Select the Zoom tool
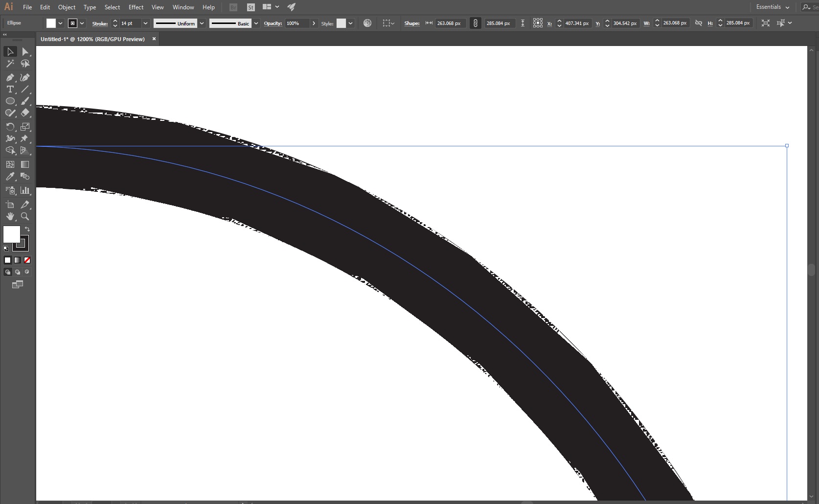Image resolution: width=819 pixels, height=504 pixels. click(x=25, y=216)
